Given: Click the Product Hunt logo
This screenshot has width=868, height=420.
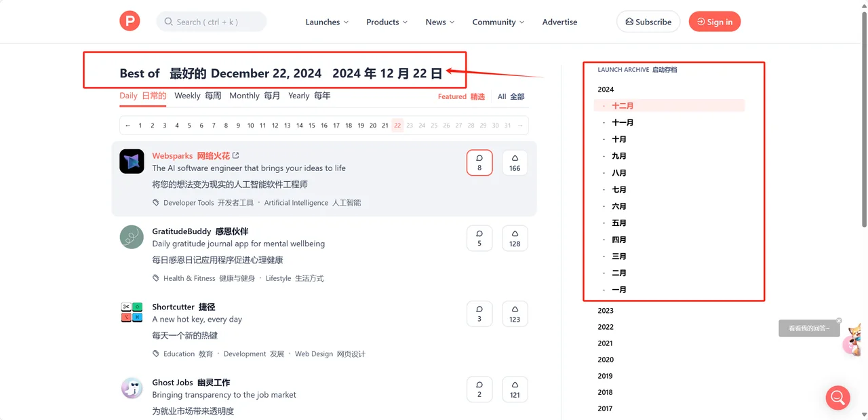Looking at the screenshot, I should (x=130, y=22).
